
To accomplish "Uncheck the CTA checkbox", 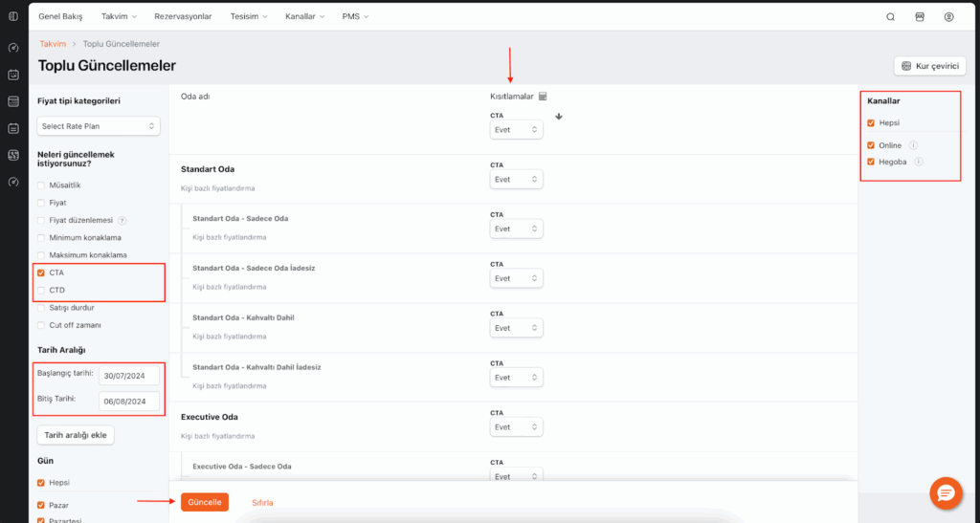I will click(x=40, y=272).
